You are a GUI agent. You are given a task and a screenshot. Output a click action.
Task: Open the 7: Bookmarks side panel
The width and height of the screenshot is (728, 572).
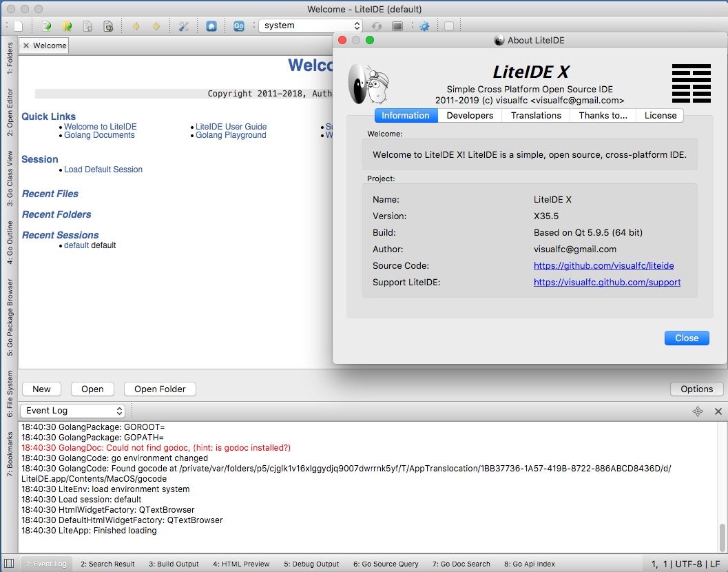10,454
